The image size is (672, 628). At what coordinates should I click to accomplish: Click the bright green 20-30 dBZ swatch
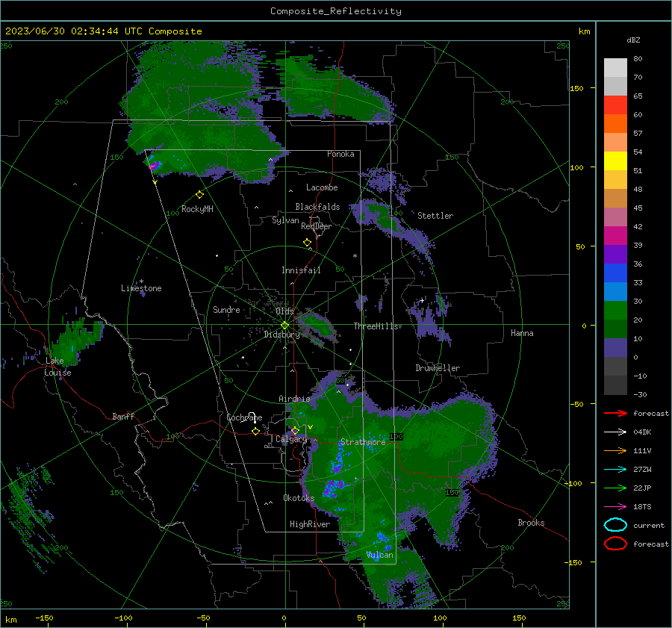coord(615,311)
